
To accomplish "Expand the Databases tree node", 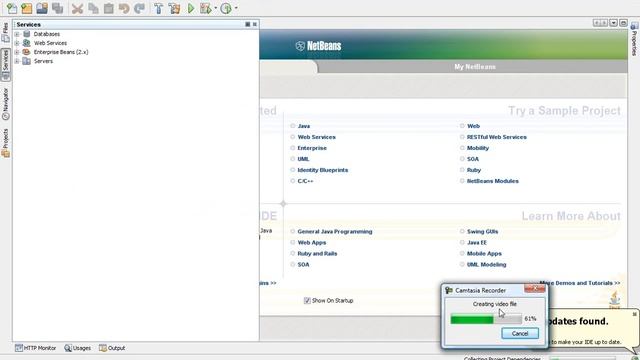I will [17, 34].
